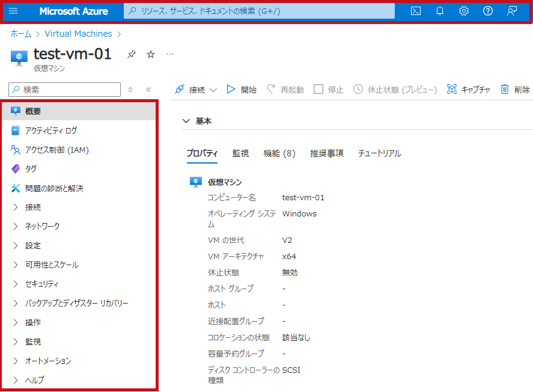Screen dimensions: 533x392
Task: Click the アクセス制御 (IAM) people icon
Action: coord(15,150)
